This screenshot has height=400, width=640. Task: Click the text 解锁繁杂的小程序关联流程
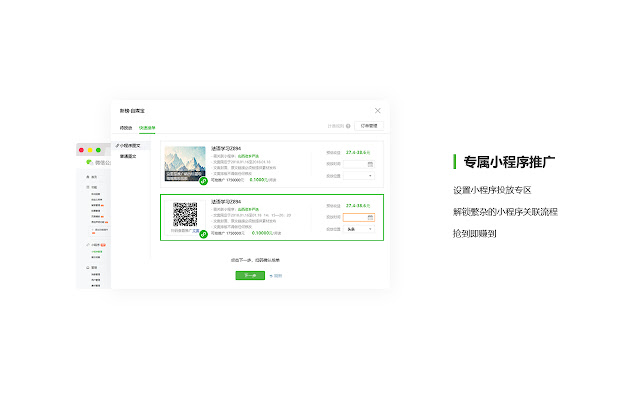click(x=505, y=212)
